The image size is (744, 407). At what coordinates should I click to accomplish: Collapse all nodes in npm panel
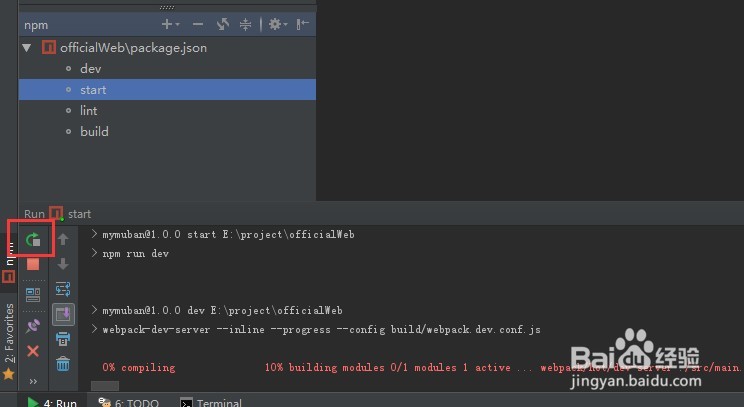click(245, 24)
